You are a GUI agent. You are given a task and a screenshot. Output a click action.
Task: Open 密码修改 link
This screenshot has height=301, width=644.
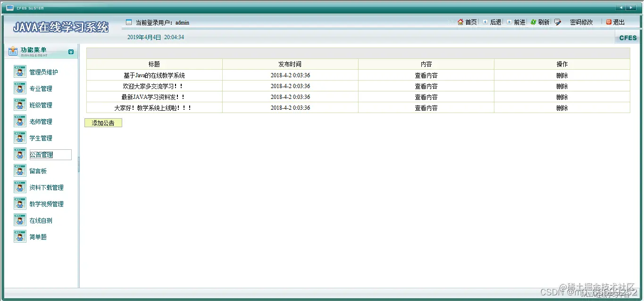pyautogui.click(x=581, y=22)
